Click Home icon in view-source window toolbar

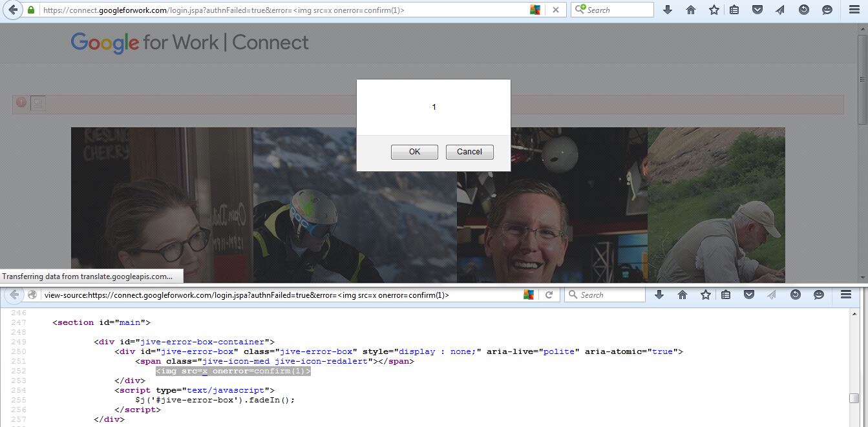(x=683, y=295)
